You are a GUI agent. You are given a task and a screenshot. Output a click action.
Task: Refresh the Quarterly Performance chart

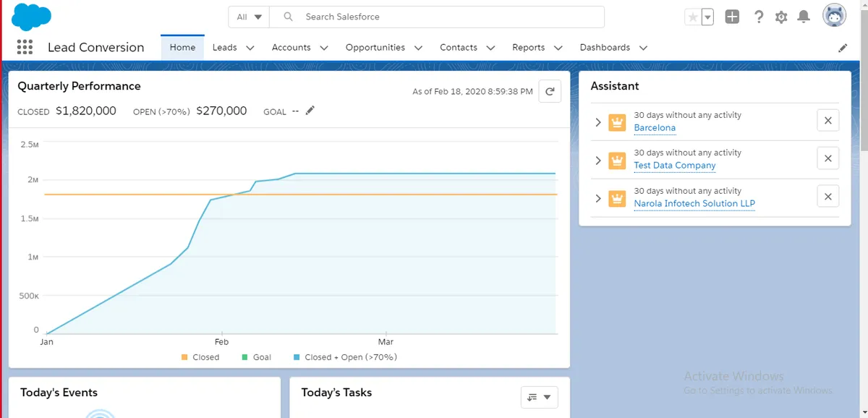pyautogui.click(x=550, y=91)
